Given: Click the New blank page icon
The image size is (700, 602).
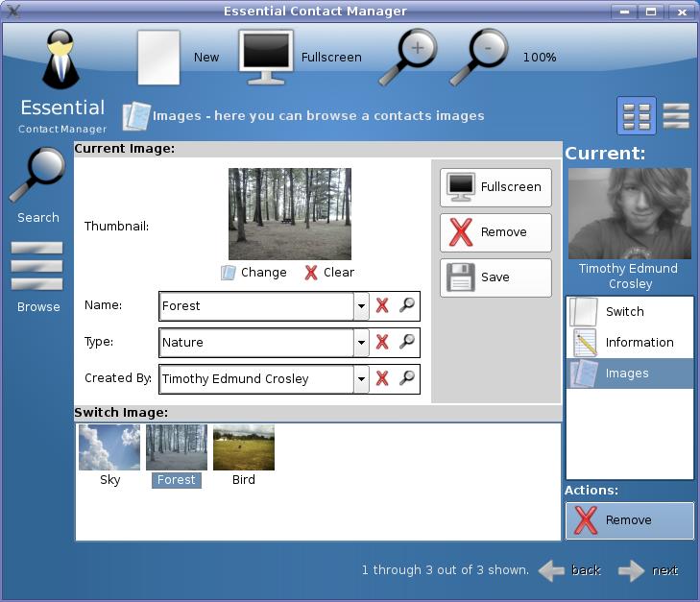Looking at the screenshot, I should (x=158, y=58).
